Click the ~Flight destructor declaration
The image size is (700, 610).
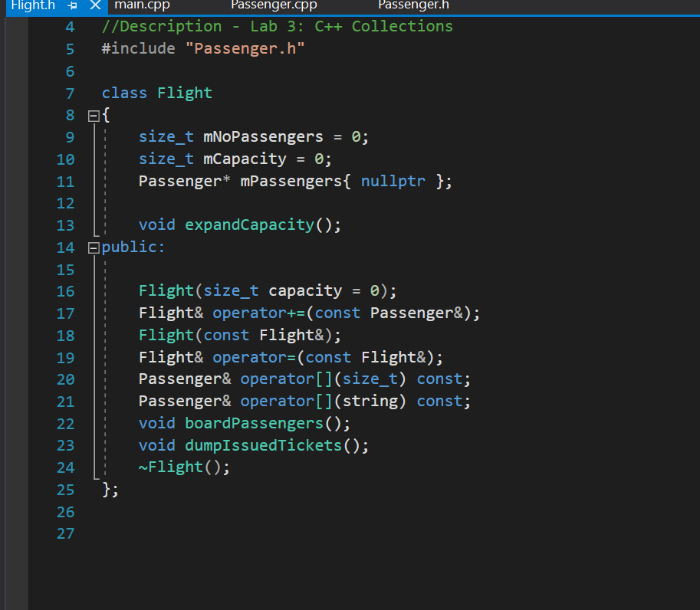(184, 467)
